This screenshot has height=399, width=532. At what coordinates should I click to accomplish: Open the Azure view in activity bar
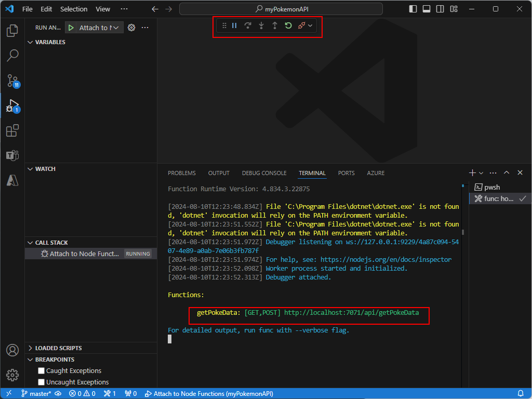click(12, 180)
